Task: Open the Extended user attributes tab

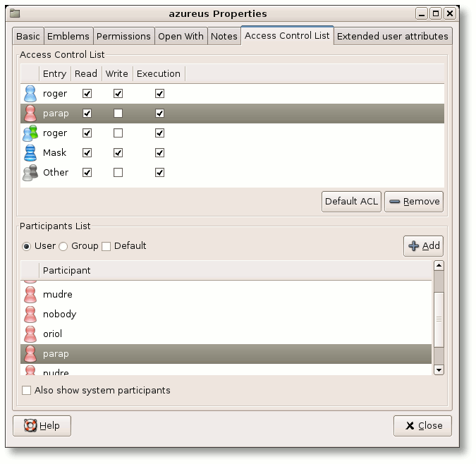Action: (393, 37)
